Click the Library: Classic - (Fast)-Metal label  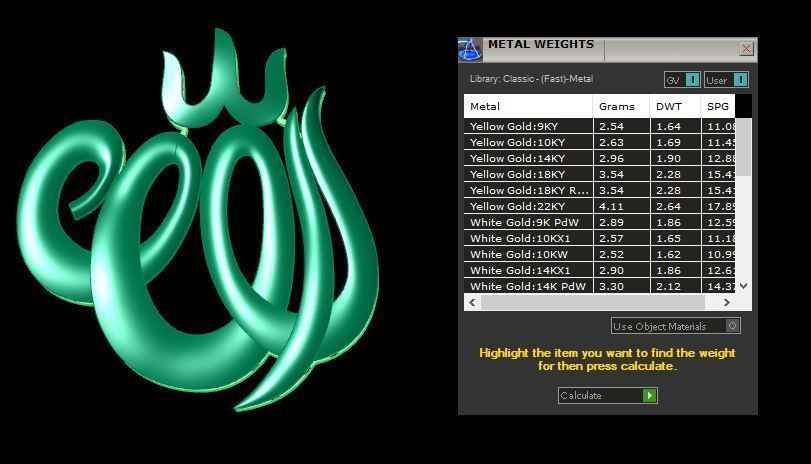531,79
